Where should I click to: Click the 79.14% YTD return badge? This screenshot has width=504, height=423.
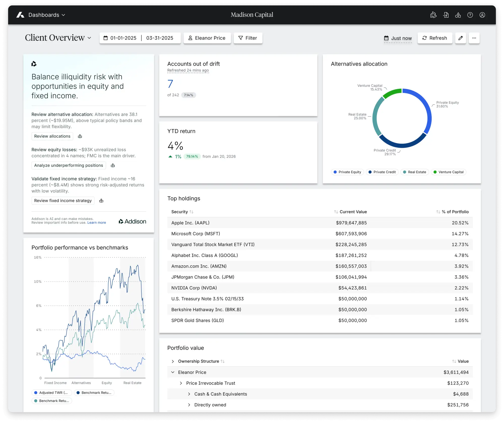(x=192, y=157)
